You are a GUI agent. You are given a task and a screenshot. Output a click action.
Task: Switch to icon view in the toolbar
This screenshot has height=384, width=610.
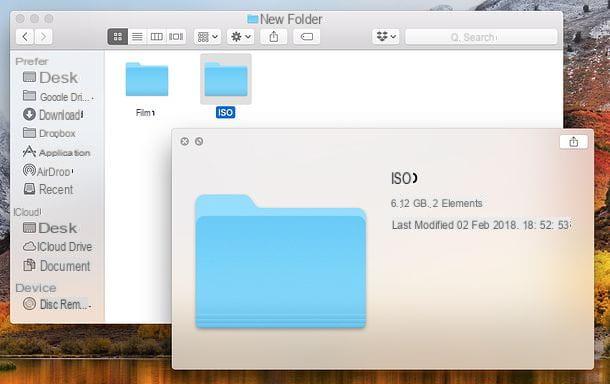point(117,37)
